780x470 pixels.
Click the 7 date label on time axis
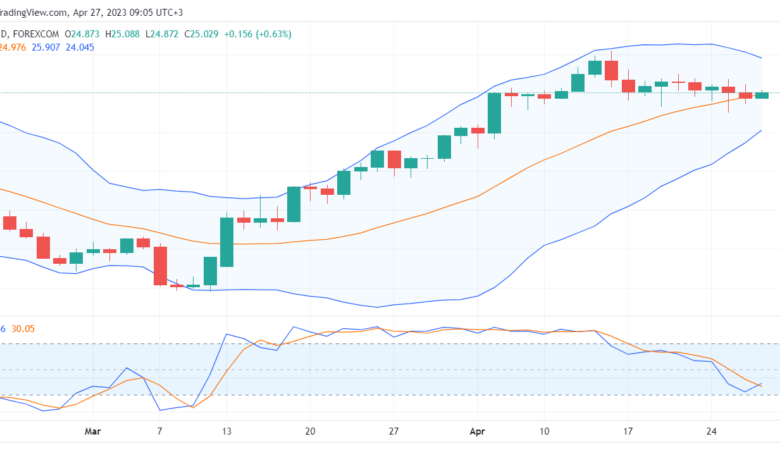click(x=160, y=431)
